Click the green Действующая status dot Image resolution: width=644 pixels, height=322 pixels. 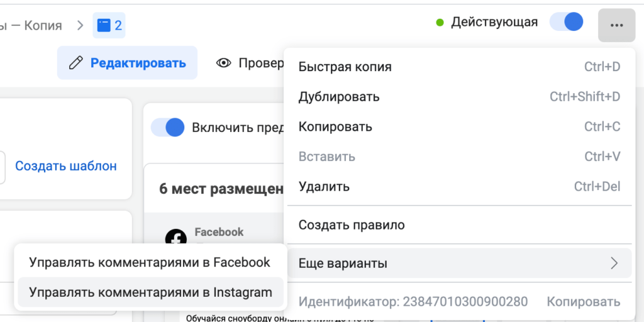(x=440, y=23)
